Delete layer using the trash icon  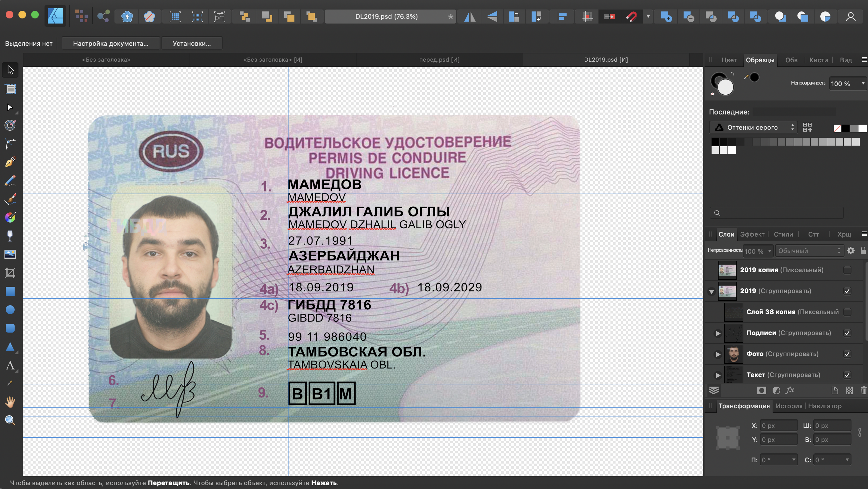pyautogui.click(x=863, y=390)
